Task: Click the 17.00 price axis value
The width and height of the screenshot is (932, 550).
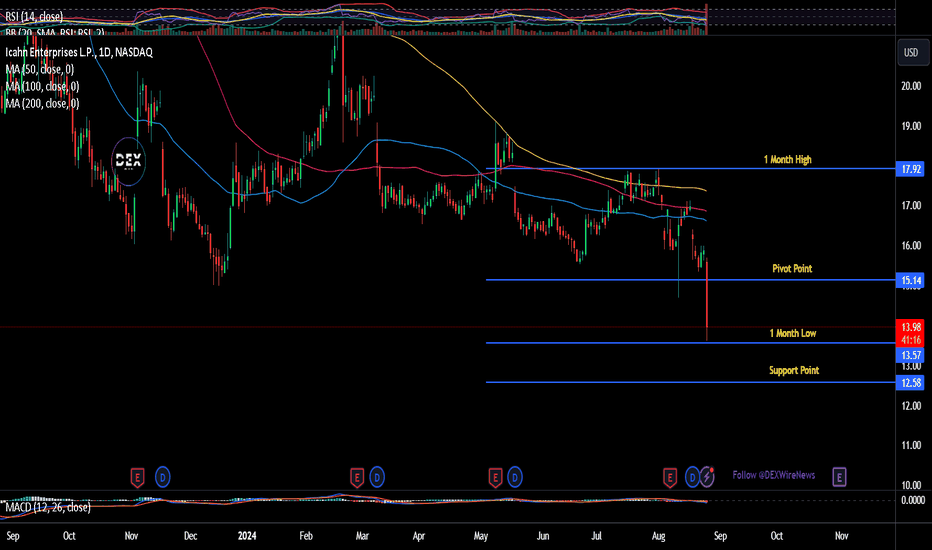Action: pos(911,206)
